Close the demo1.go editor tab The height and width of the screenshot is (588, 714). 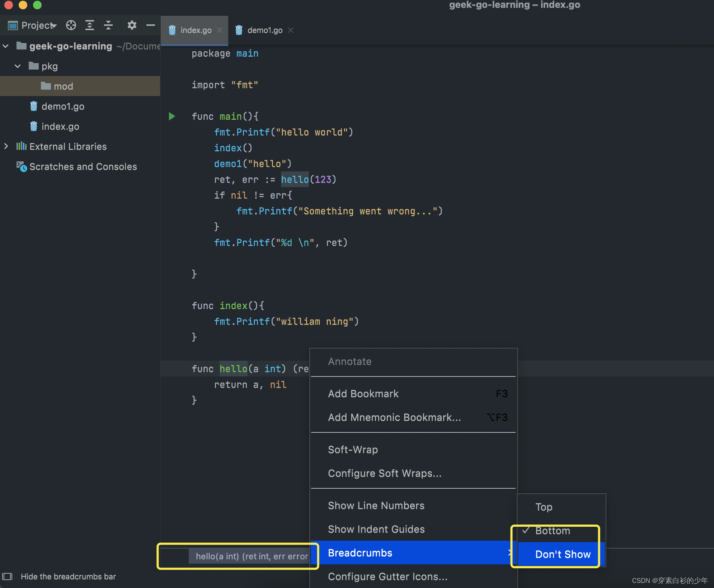pyautogui.click(x=291, y=30)
